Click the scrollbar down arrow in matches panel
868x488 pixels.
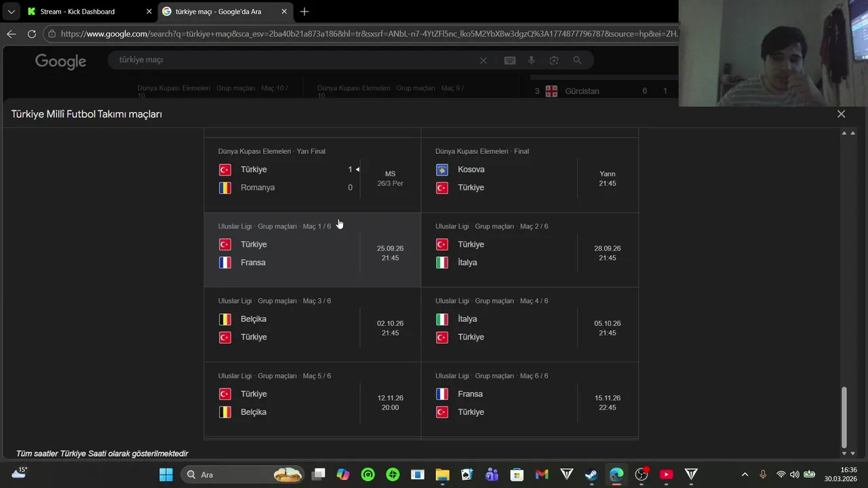(x=844, y=453)
